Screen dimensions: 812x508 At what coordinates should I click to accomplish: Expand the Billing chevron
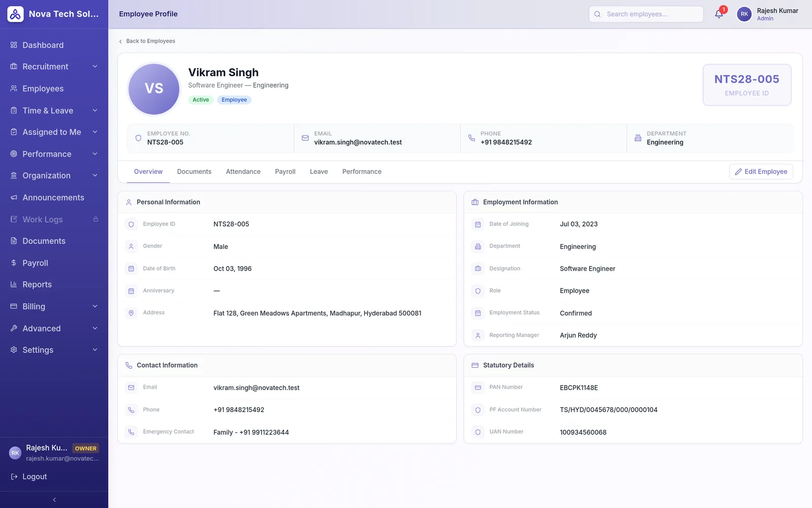click(95, 306)
